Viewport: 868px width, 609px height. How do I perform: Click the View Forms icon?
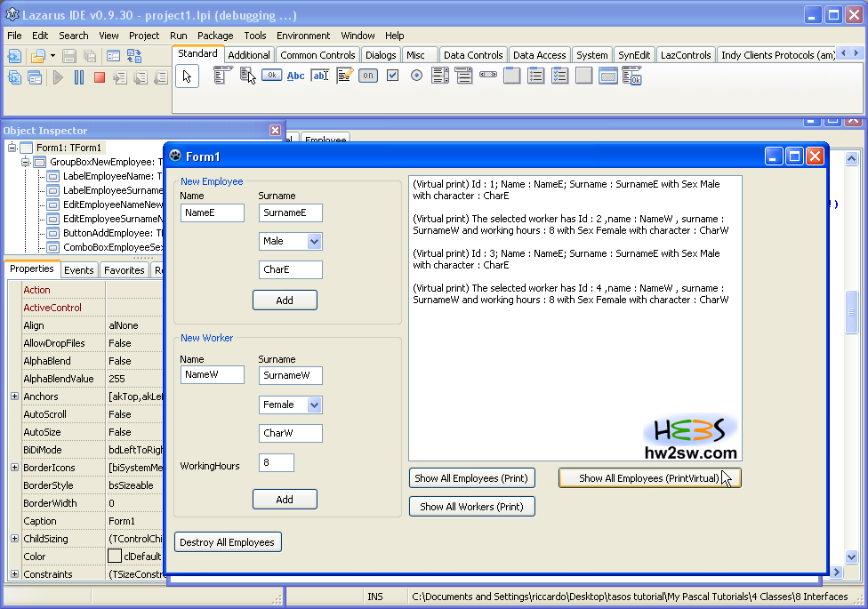click(35, 77)
